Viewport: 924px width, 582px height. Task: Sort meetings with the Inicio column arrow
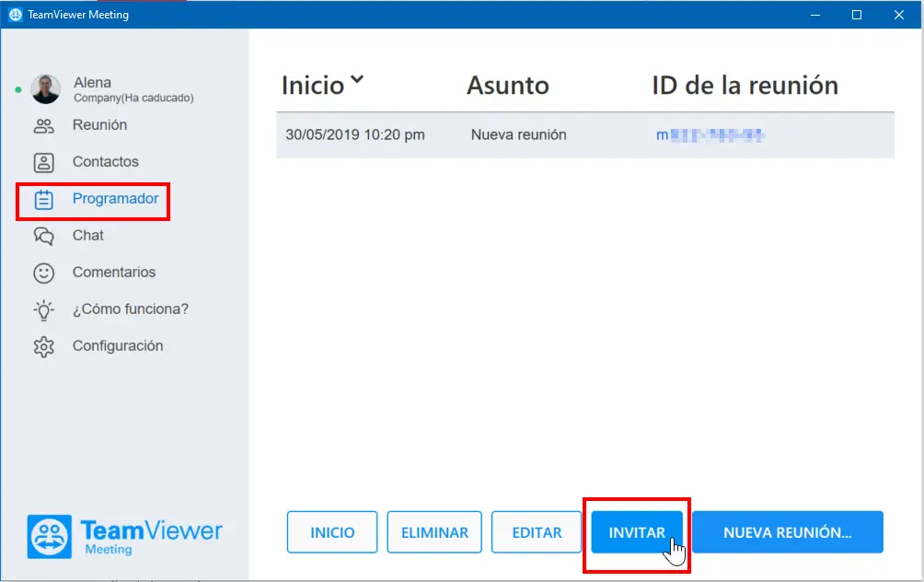coord(357,79)
